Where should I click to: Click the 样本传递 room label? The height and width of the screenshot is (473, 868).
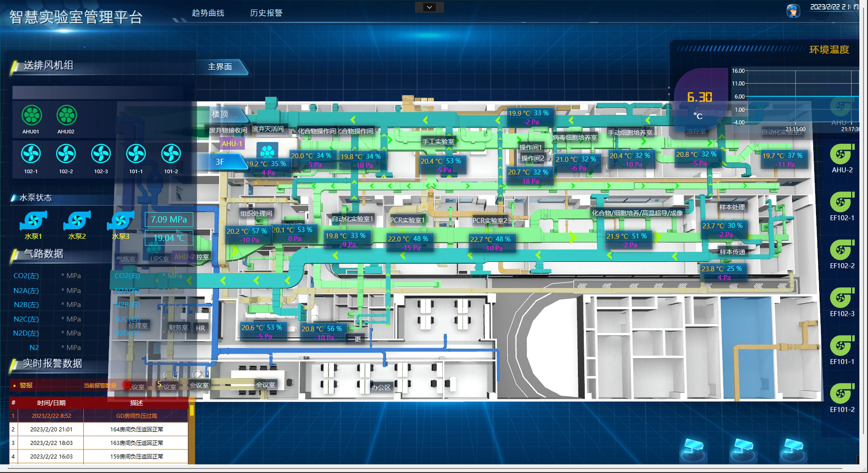point(732,252)
